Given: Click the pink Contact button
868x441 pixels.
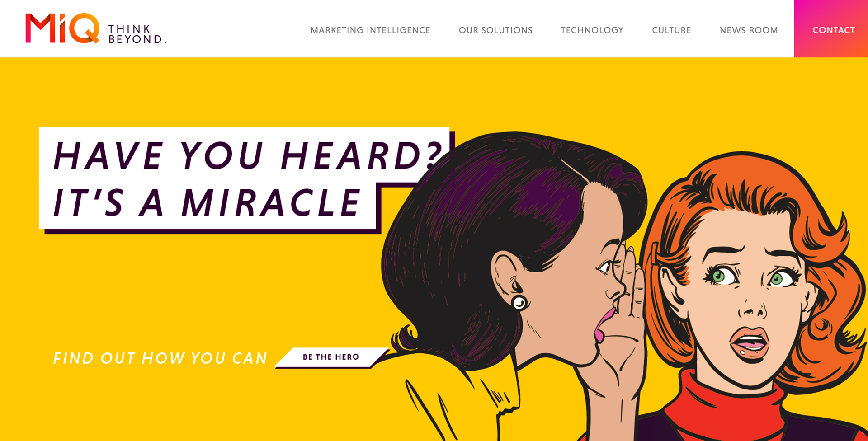Looking at the screenshot, I should pyautogui.click(x=831, y=29).
